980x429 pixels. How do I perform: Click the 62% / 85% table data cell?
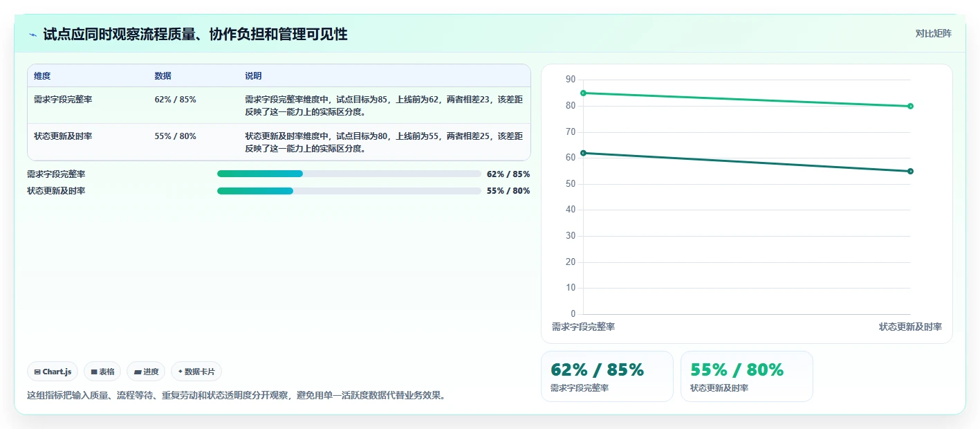click(176, 100)
